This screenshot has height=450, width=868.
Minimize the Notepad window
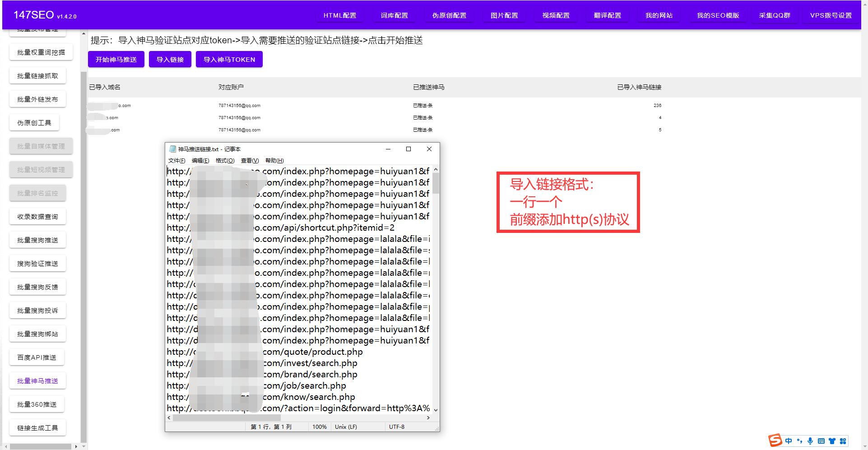[388, 149]
